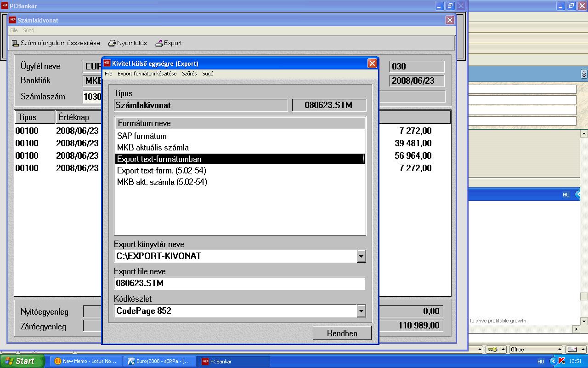Screen dimensions: 588x368
Task: Click the Típus column header in statement table
Action: [x=35, y=117]
